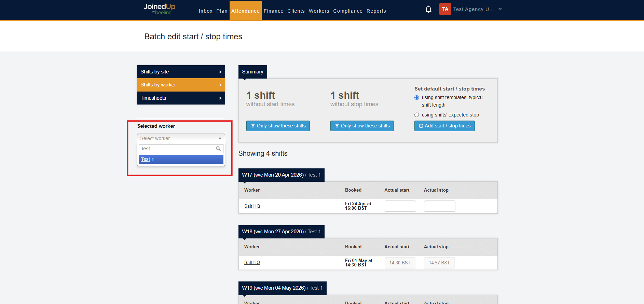Open Salt HQ link for Fri 01 May shift
Image resolution: width=644 pixels, height=304 pixels.
(x=252, y=262)
